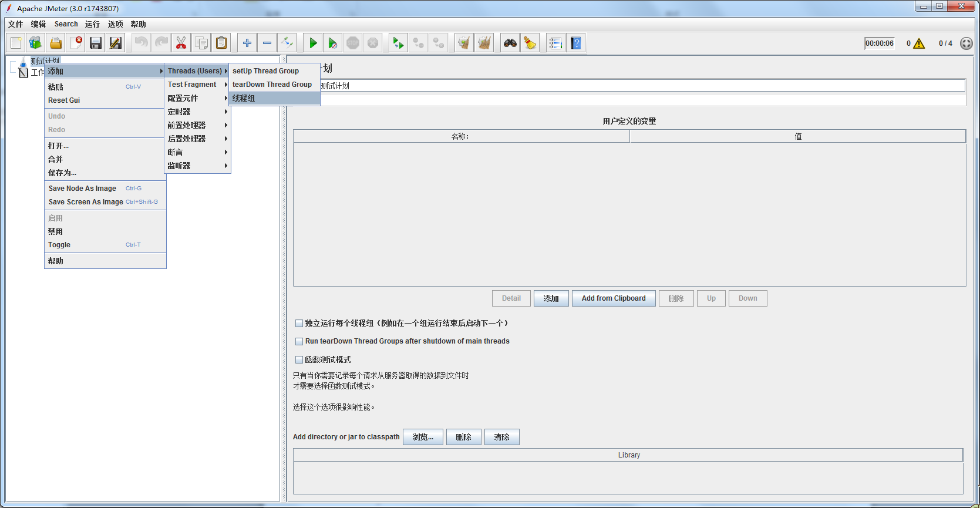Click the Shutdown test toolbar icon
980x508 pixels.
click(373, 43)
